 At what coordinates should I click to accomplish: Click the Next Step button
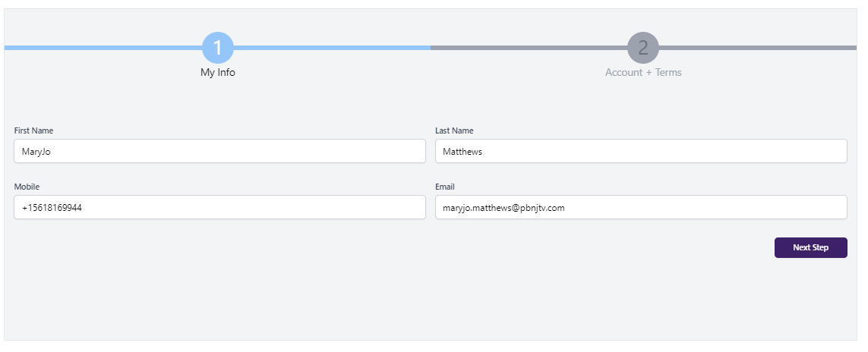pos(810,247)
